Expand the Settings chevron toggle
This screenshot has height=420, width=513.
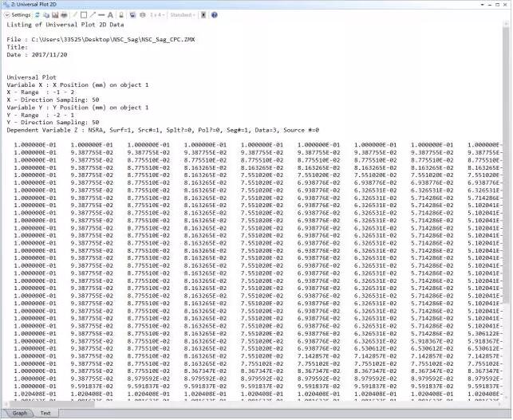[x=6, y=15]
